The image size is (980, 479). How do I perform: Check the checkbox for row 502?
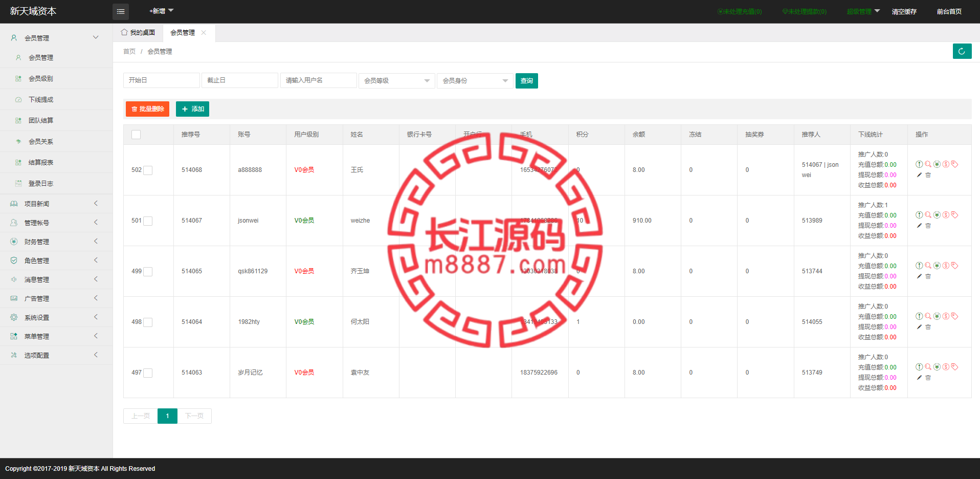click(x=148, y=170)
